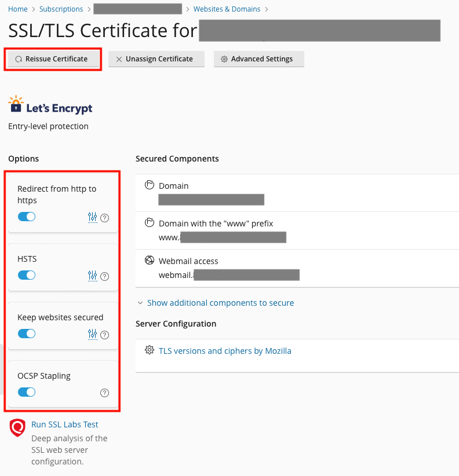Screen dimensions: 459x476
Task: Open settings icon for Redirect from http to https
Action: pyautogui.click(x=92, y=217)
